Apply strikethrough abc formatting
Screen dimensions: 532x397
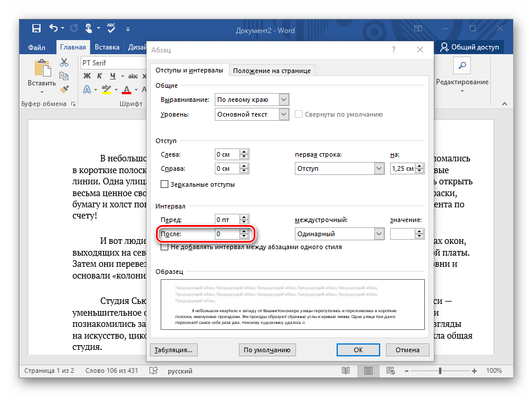tap(133, 76)
